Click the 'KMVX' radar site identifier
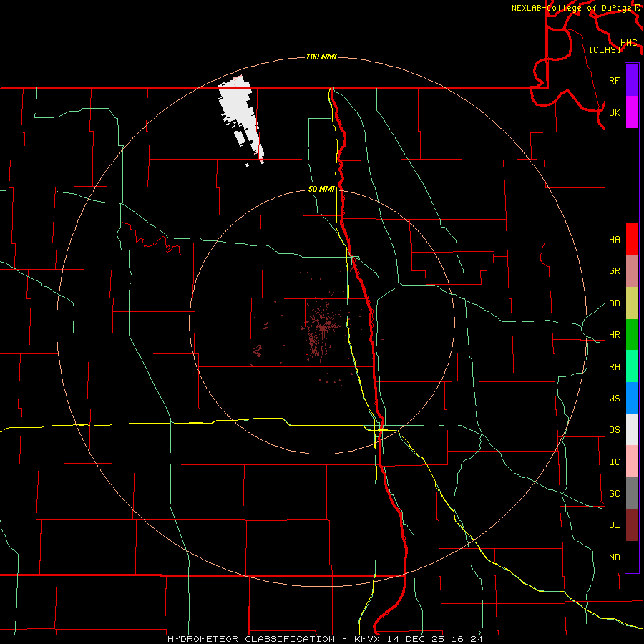The width and height of the screenshot is (644, 644). point(369,639)
